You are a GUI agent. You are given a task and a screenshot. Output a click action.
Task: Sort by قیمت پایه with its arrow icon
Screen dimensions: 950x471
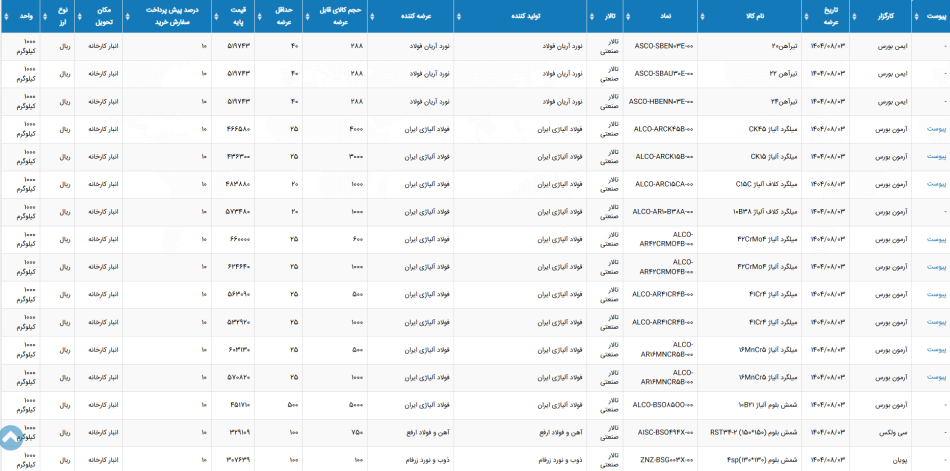point(216,16)
